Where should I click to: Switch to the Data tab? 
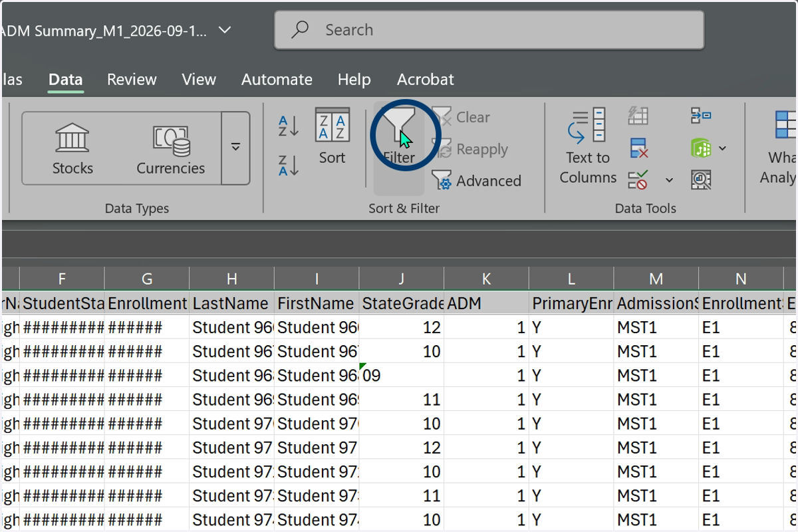65,79
